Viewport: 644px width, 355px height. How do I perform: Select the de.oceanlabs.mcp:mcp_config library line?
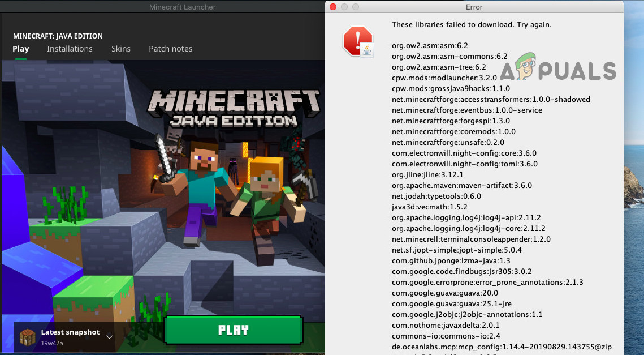point(502,347)
